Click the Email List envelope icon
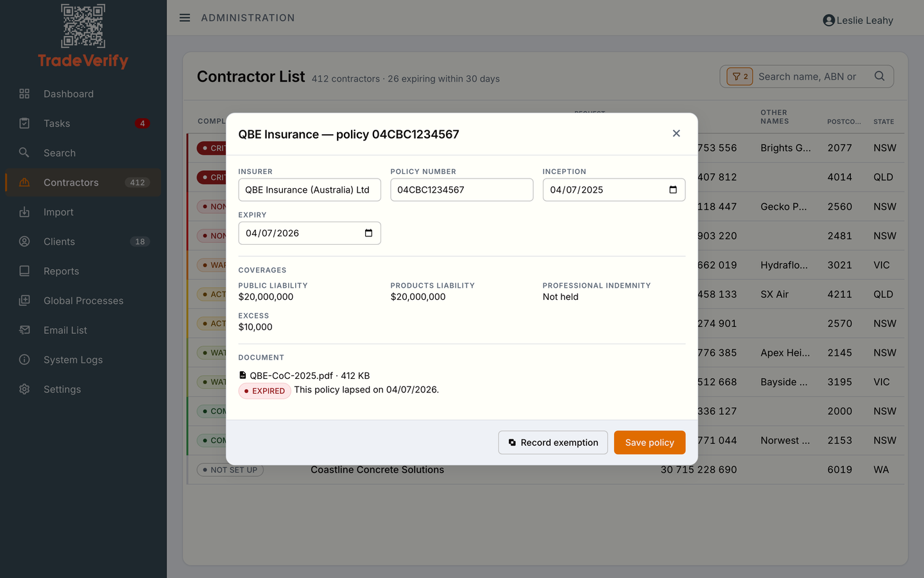Image resolution: width=924 pixels, height=578 pixels. pyautogui.click(x=24, y=330)
